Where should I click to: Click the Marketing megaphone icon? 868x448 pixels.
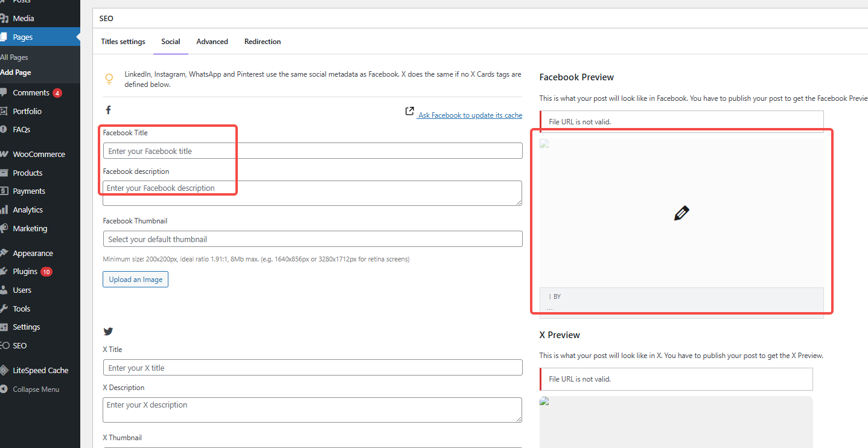(x=4, y=229)
